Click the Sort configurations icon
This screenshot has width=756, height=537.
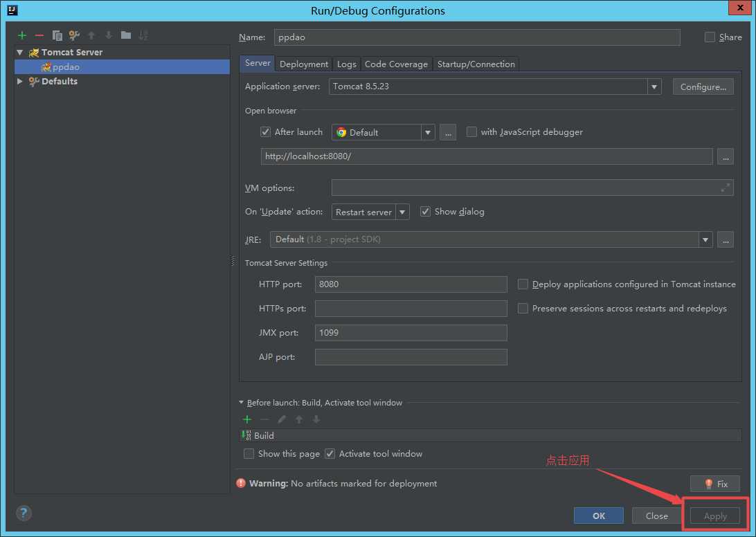(x=143, y=35)
